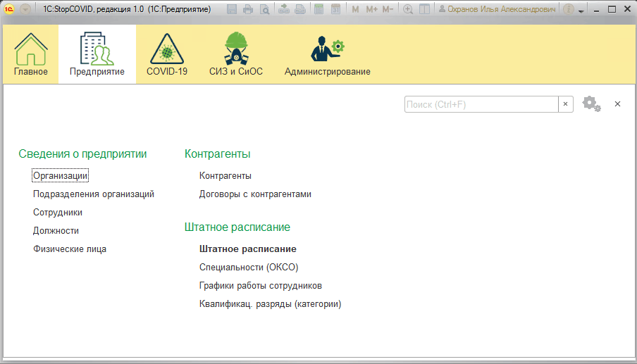Click the zoom magnifier icon in title bar
This screenshot has height=364, width=637.
tap(408, 9)
